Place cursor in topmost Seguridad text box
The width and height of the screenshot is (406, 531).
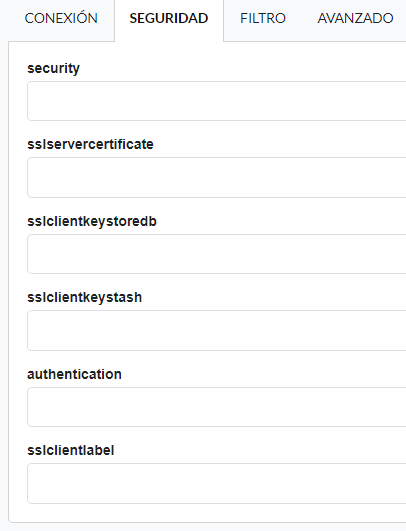[x=217, y=101]
